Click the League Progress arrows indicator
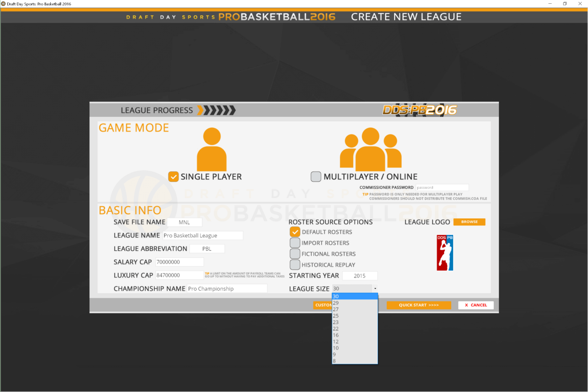This screenshot has width=588, height=392. [216, 110]
